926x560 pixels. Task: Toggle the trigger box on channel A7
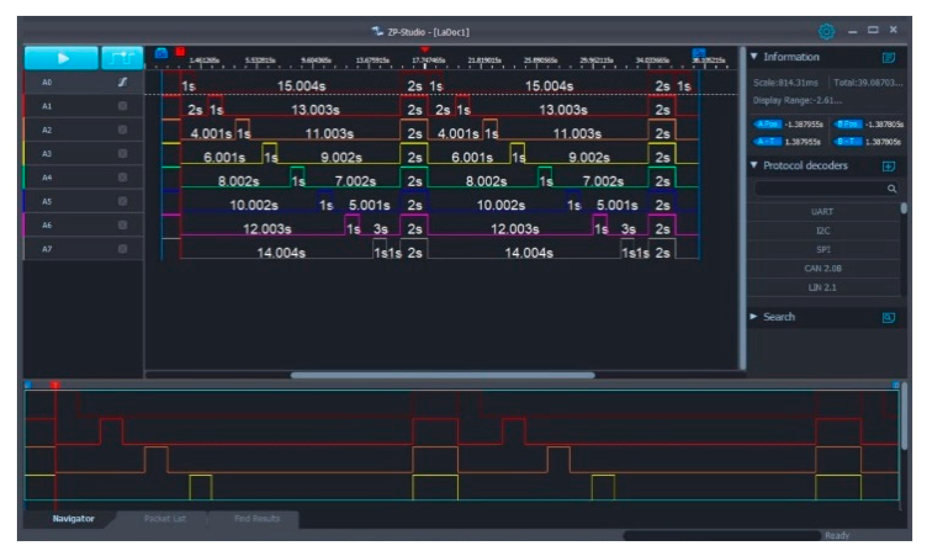click(x=122, y=249)
